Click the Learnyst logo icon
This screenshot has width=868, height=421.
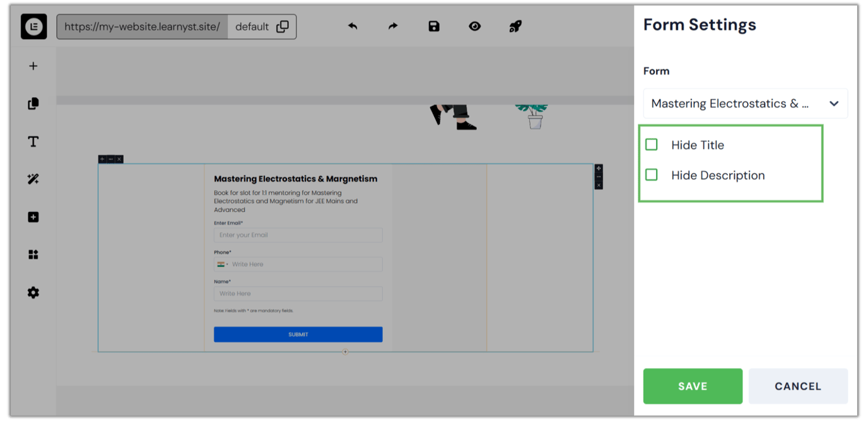point(33,27)
